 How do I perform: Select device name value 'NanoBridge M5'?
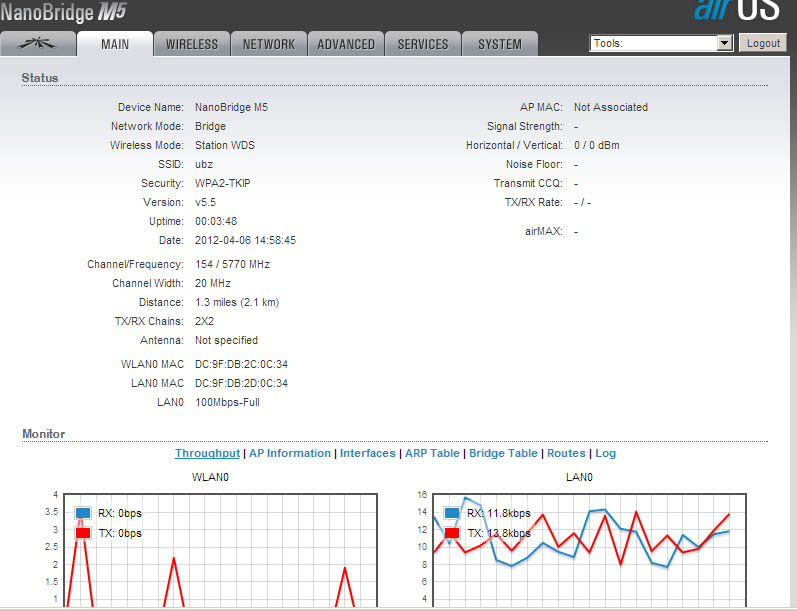pos(231,107)
